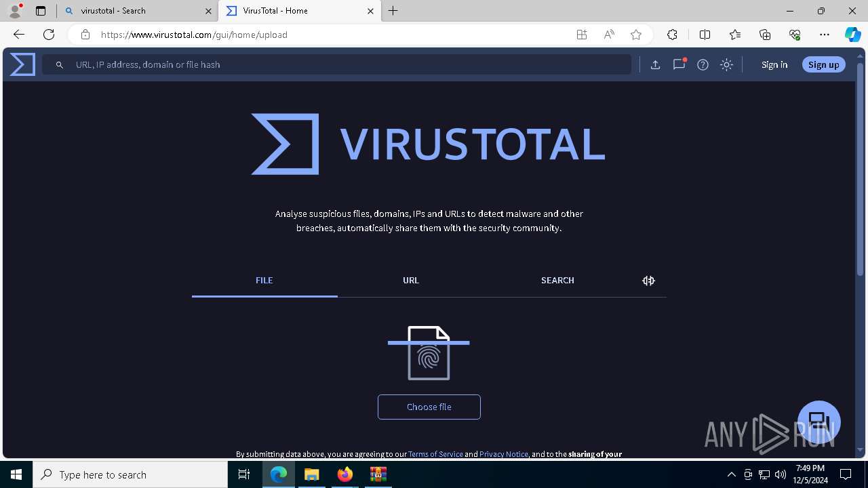
Task: Switch to the URL tab
Action: [x=411, y=281]
